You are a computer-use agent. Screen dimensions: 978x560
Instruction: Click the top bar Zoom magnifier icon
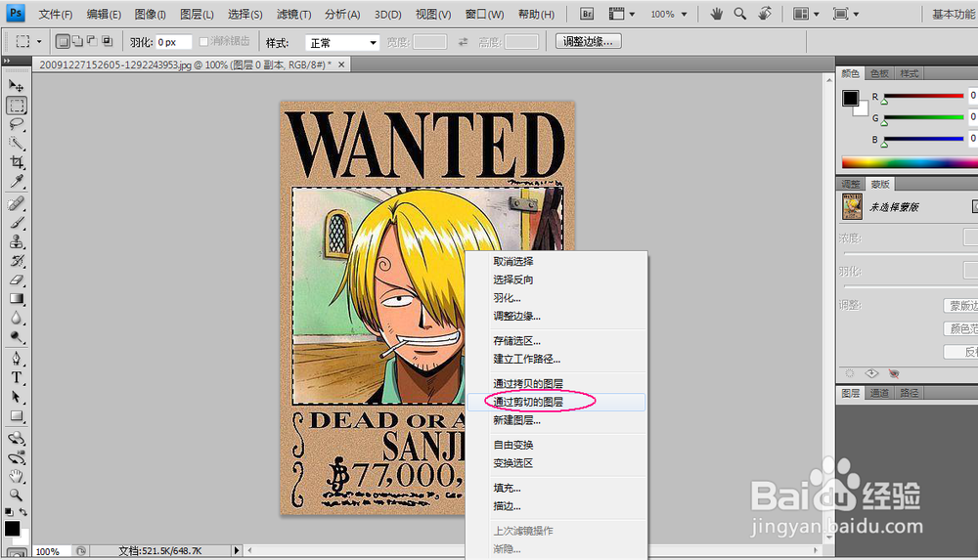(x=739, y=14)
